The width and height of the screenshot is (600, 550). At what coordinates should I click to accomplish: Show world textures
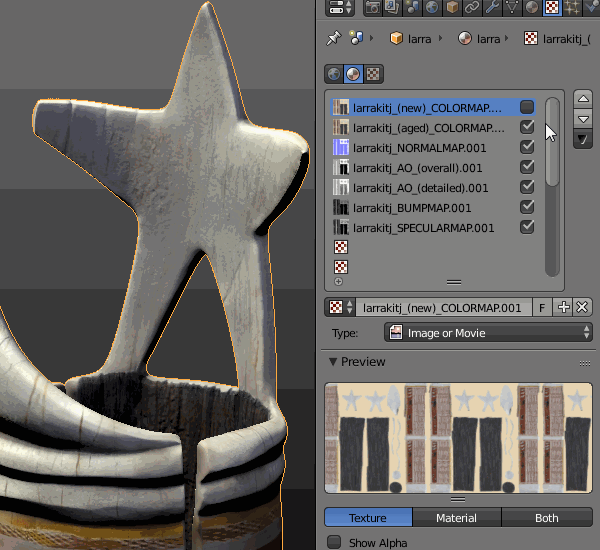pos(334,74)
